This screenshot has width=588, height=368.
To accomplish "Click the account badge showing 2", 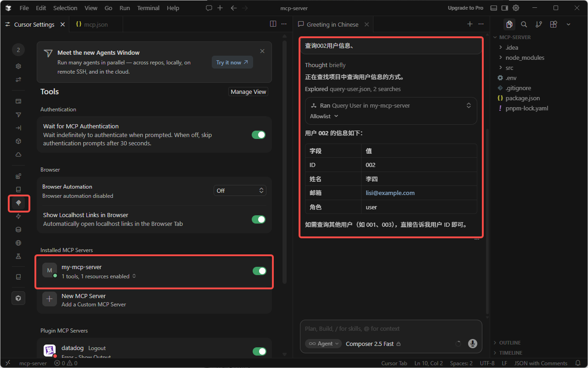I will pyautogui.click(x=18, y=50).
